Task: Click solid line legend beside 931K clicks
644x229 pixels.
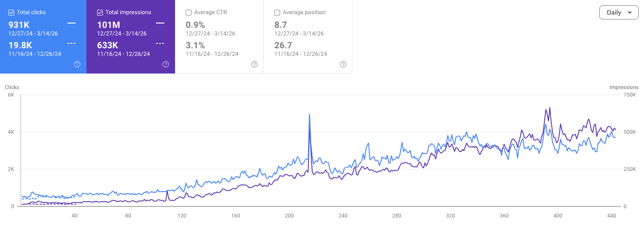Action: pyautogui.click(x=71, y=23)
